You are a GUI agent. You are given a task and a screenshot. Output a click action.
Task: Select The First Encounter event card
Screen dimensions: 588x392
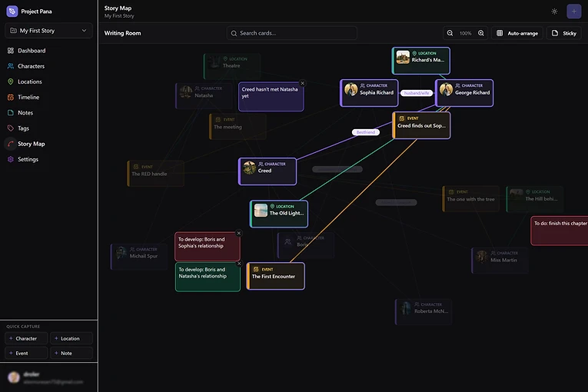[276, 276]
